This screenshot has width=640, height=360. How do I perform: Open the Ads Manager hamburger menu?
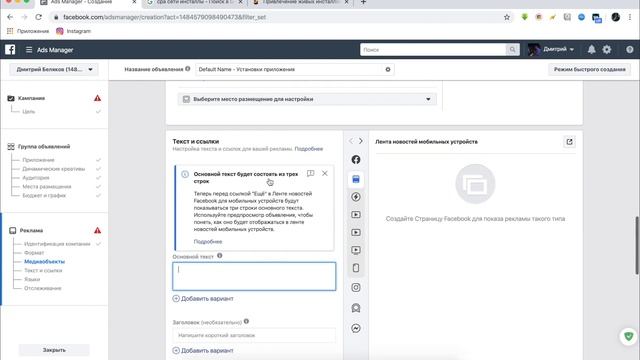point(29,50)
